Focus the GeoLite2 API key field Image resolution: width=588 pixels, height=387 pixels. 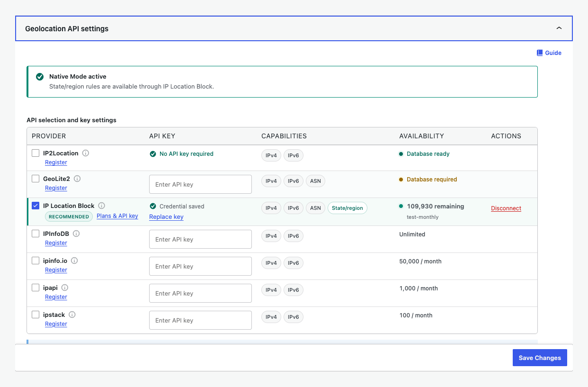200,184
